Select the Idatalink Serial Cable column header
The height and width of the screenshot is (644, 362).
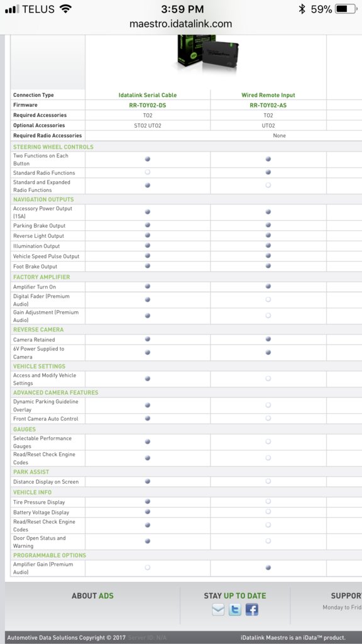[147, 95]
